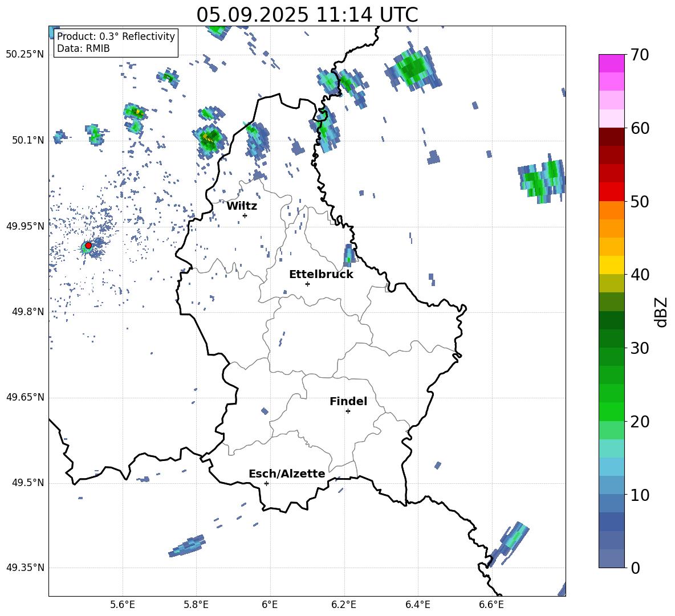This screenshot has width=675, height=616.
Task: Click 'Product: 0.3° Reflectivity' legend text
Action: point(116,36)
